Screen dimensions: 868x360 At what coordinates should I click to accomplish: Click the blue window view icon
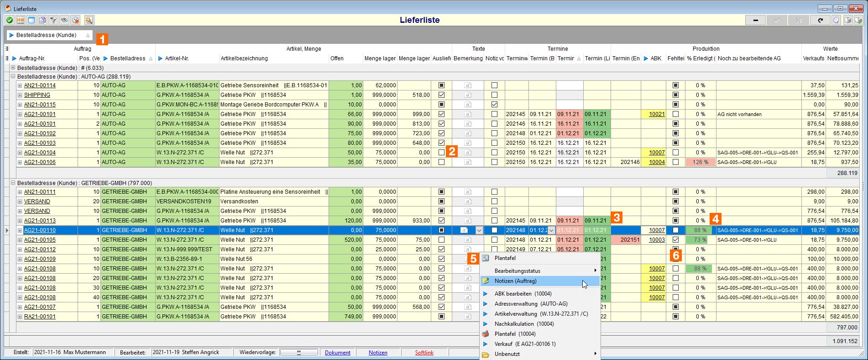pos(31,20)
